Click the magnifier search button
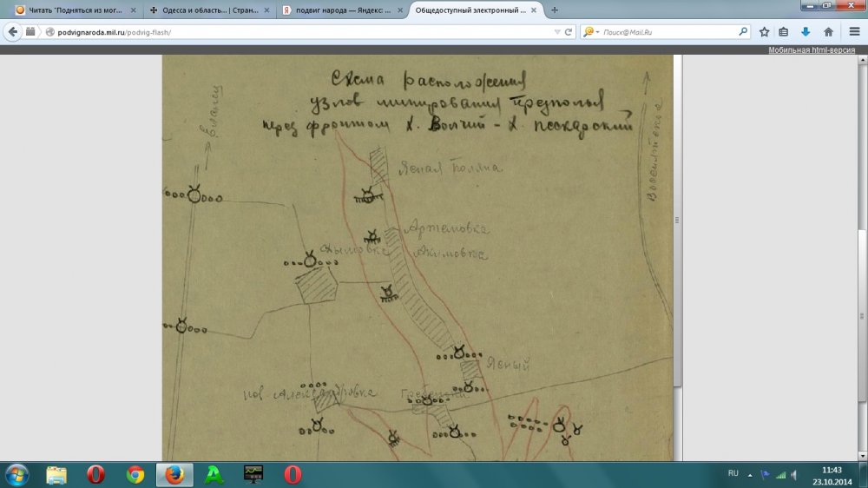This screenshot has width=868, height=488. click(743, 32)
